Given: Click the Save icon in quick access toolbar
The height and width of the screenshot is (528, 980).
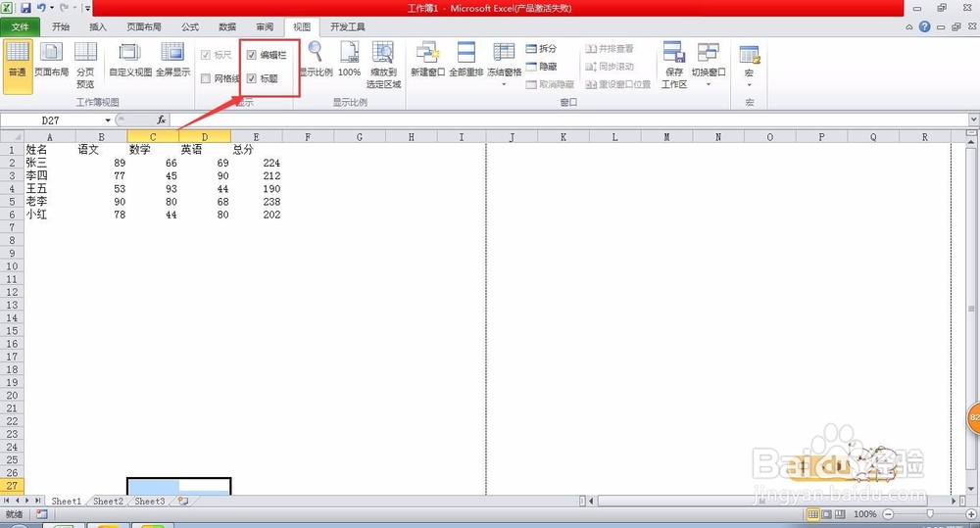Looking at the screenshot, I should tap(25, 8).
